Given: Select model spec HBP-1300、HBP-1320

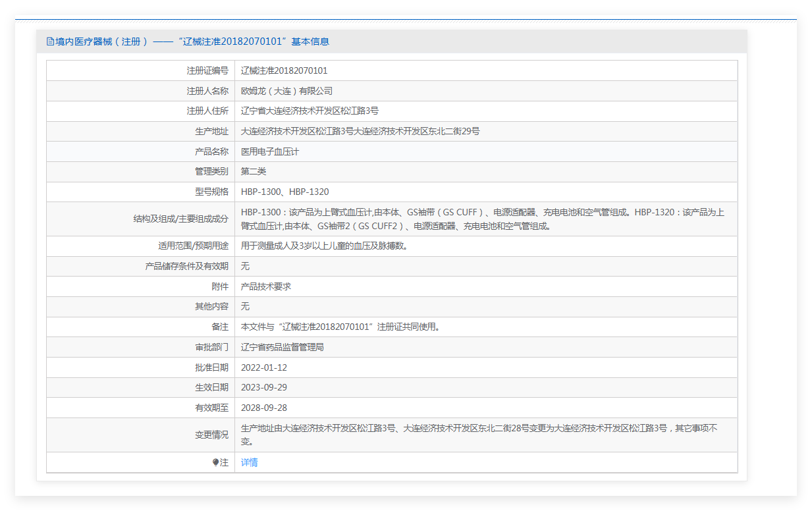Looking at the screenshot, I should (x=284, y=192).
